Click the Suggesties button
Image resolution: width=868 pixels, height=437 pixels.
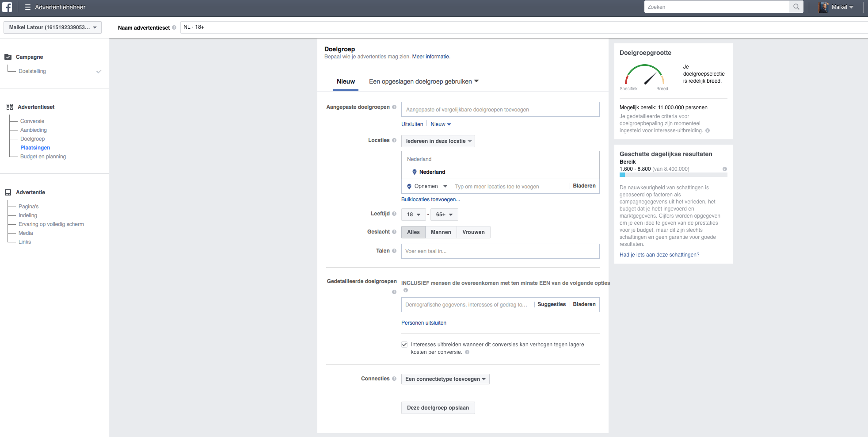[552, 304]
